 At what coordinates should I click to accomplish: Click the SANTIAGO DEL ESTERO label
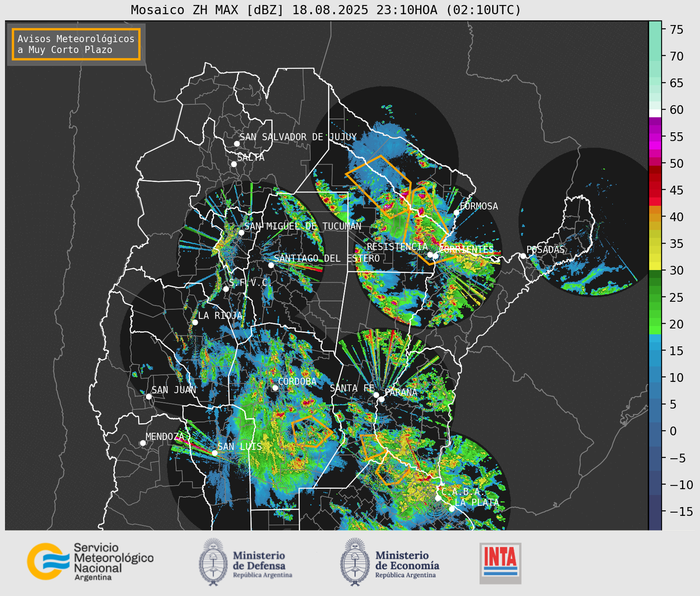click(327, 258)
